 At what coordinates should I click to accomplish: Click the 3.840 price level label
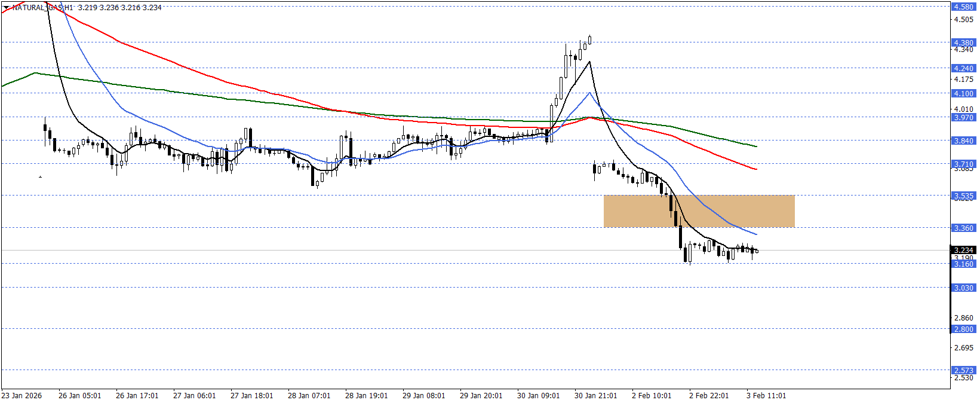coord(963,141)
